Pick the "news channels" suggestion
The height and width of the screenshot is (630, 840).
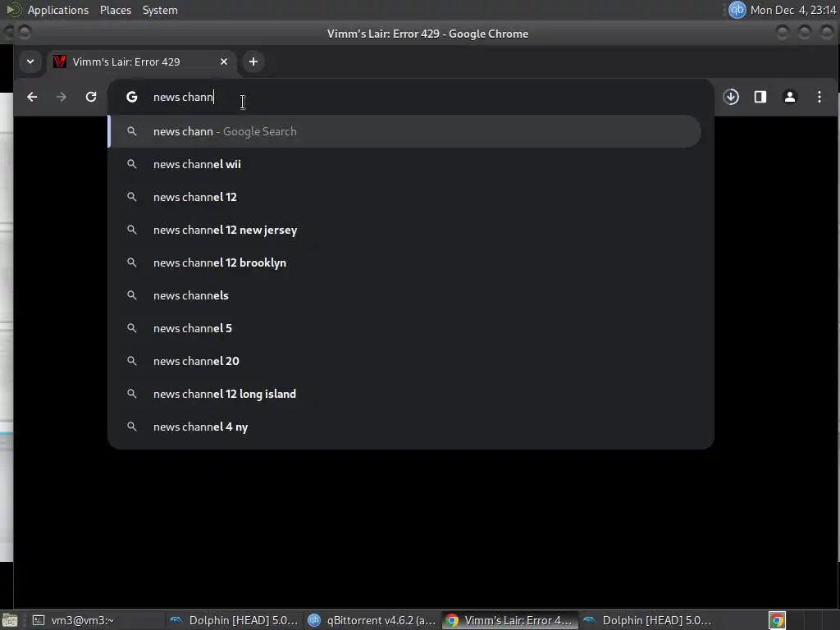(x=405, y=295)
